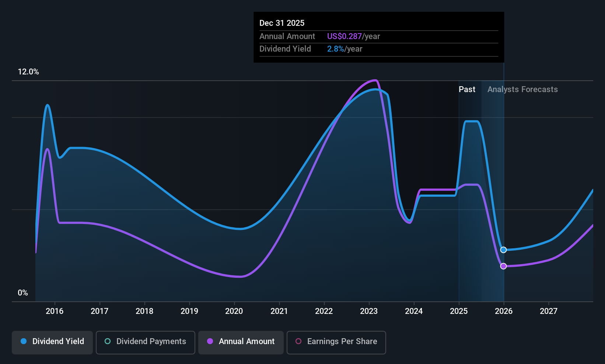Click the blue Dividend Yield data point at 2026

click(504, 250)
